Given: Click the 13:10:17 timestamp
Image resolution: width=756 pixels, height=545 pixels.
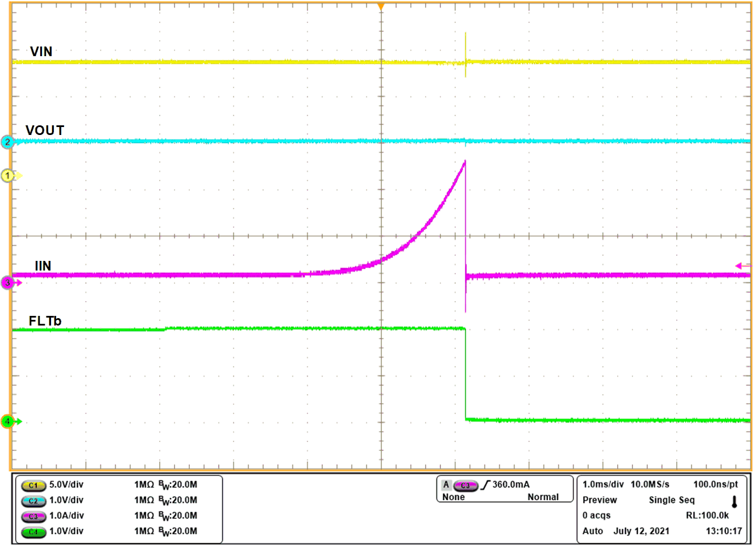Looking at the screenshot, I should pyautogui.click(x=724, y=531).
